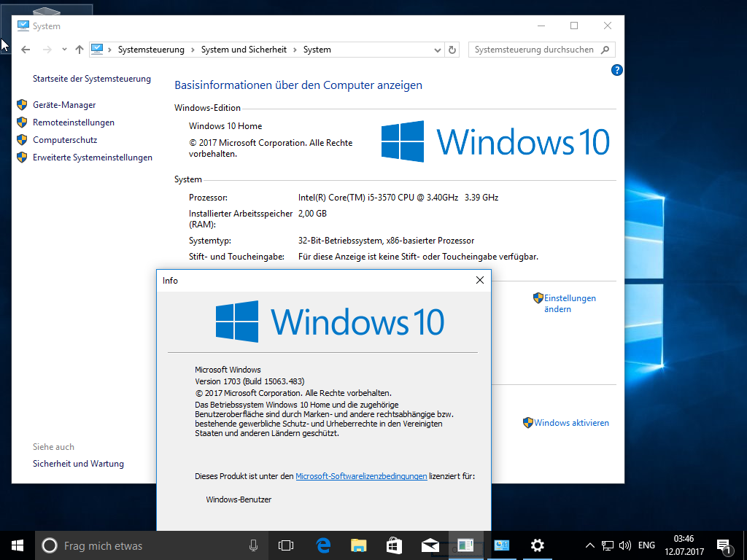
Task: Click the shield icon beside Computerschutz
Action: [22, 140]
